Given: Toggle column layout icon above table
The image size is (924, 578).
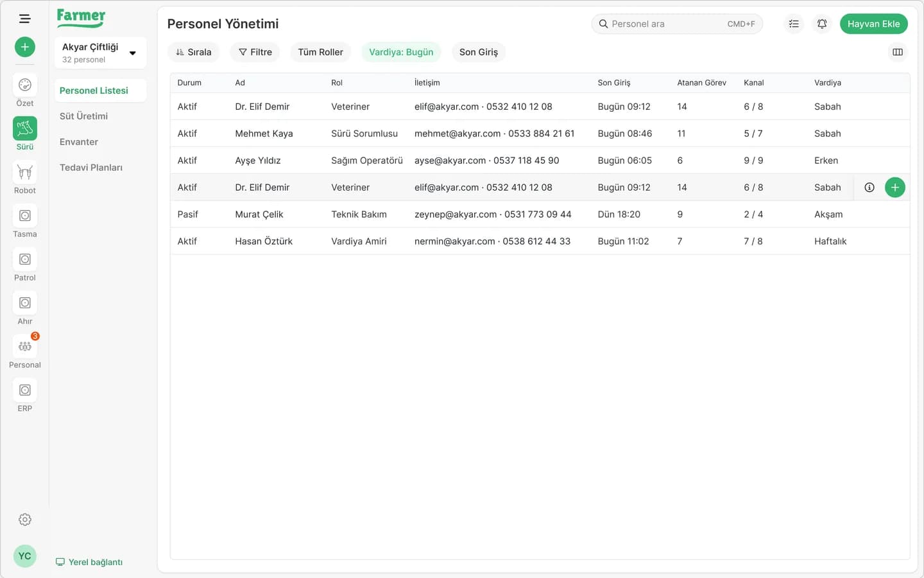Looking at the screenshot, I should click(x=898, y=52).
